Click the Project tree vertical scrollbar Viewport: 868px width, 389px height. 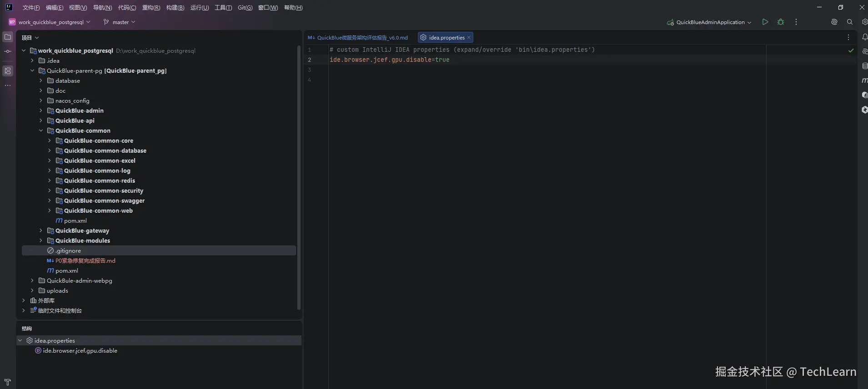tap(299, 177)
